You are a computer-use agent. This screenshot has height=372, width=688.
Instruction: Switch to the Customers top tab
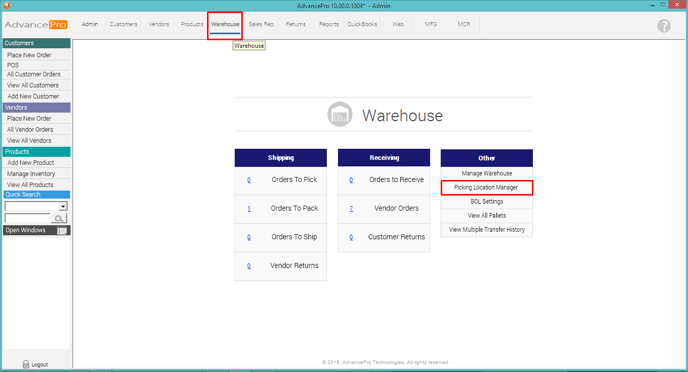coord(123,24)
